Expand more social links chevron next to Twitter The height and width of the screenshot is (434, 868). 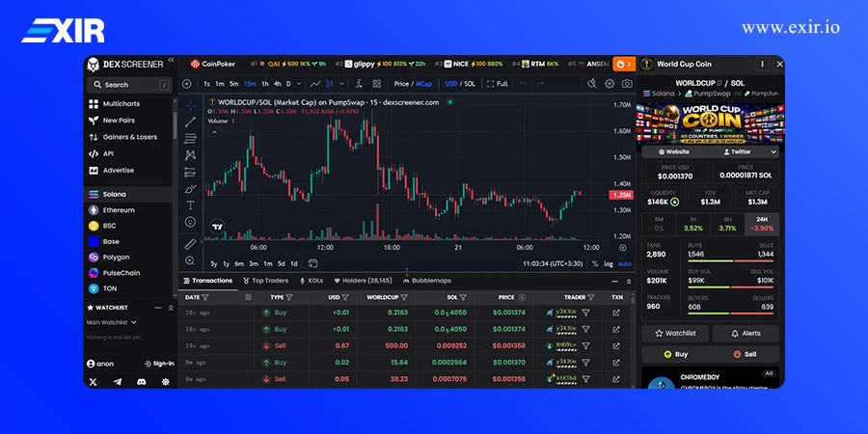773,151
